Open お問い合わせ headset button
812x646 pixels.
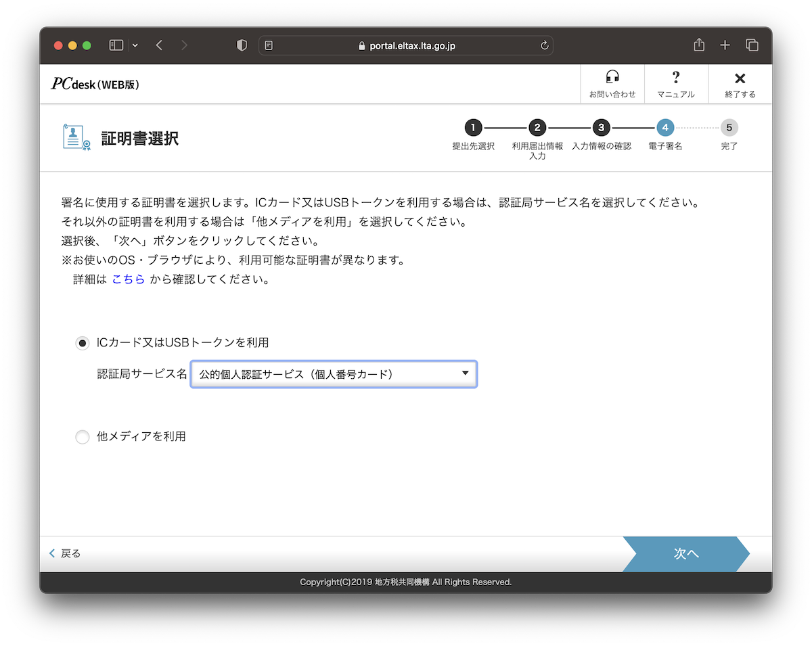pyautogui.click(x=612, y=84)
